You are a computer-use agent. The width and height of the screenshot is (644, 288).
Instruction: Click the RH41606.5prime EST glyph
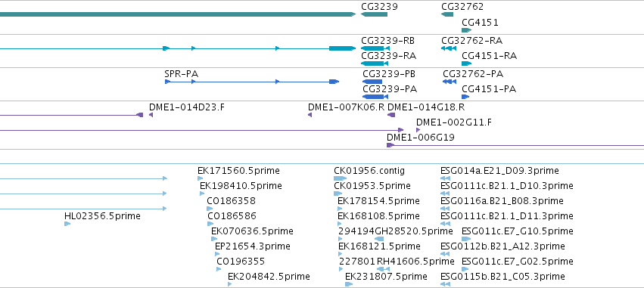click(383, 269)
